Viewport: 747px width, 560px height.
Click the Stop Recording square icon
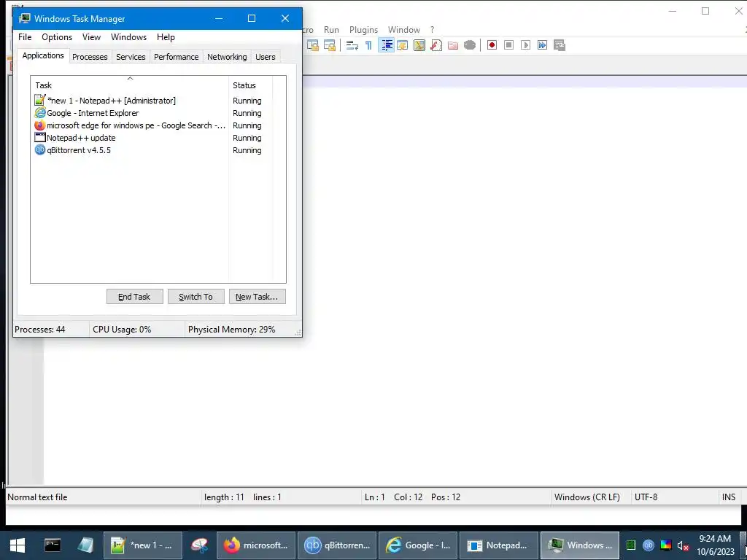pyautogui.click(x=508, y=45)
